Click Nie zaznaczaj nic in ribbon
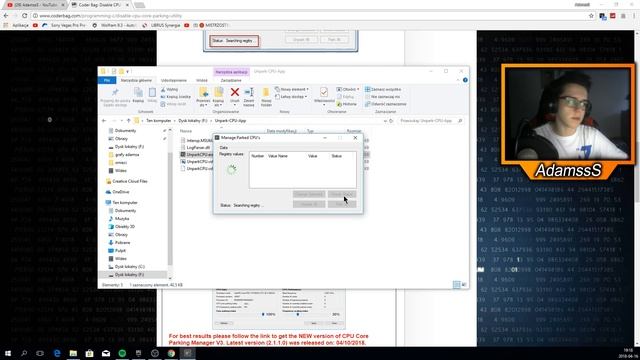The height and width of the screenshot is (360, 640). point(382,97)
